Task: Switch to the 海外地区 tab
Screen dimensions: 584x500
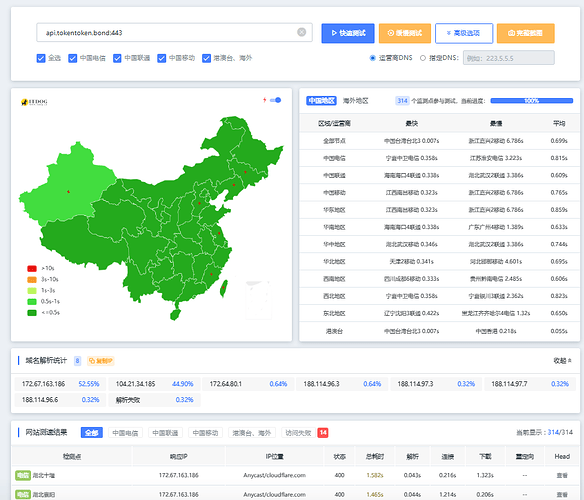Action: tap(356, 101)
